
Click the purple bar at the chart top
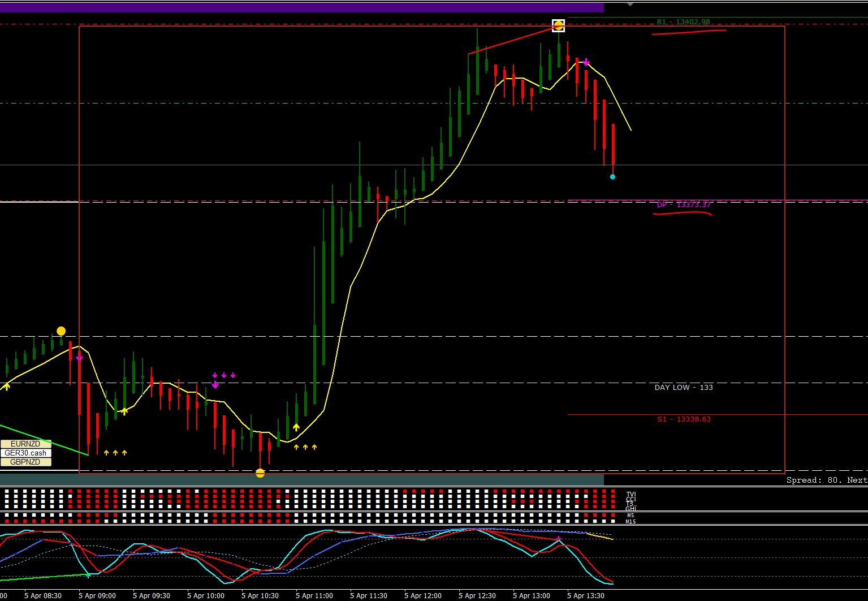tap(302, 7)
